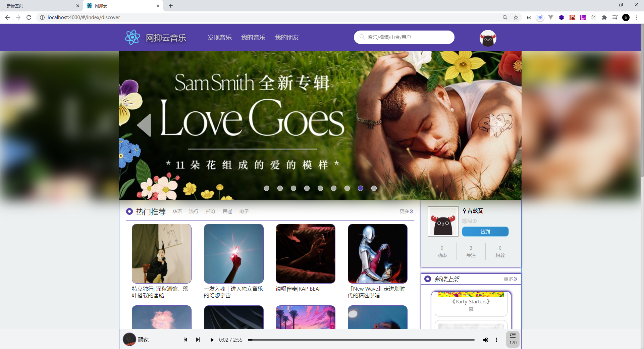Viewport: 644px width, 349px height.
Task: Play the current song
Action: point(212,340)
